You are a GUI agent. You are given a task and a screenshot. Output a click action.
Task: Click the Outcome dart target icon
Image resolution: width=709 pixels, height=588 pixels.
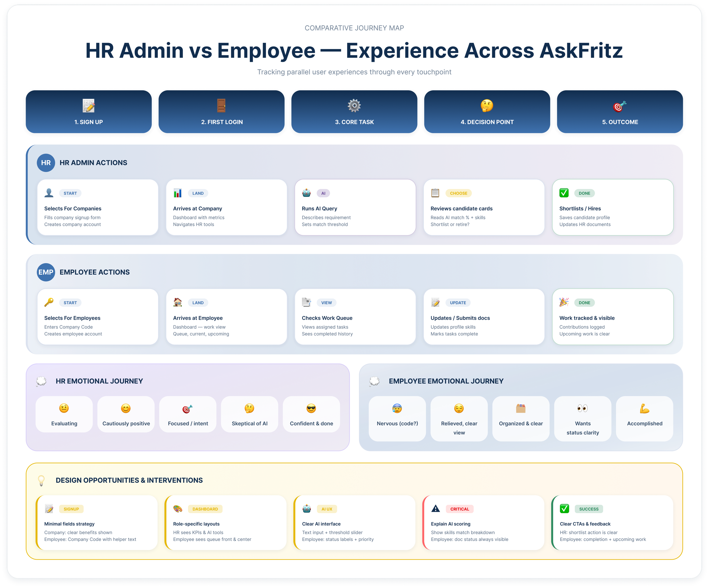620,106
